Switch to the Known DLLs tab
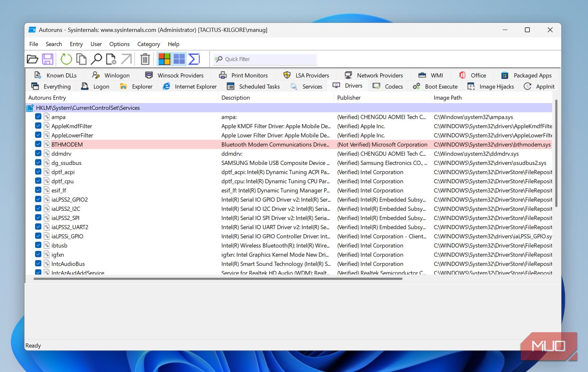 [x=55, y=75]
